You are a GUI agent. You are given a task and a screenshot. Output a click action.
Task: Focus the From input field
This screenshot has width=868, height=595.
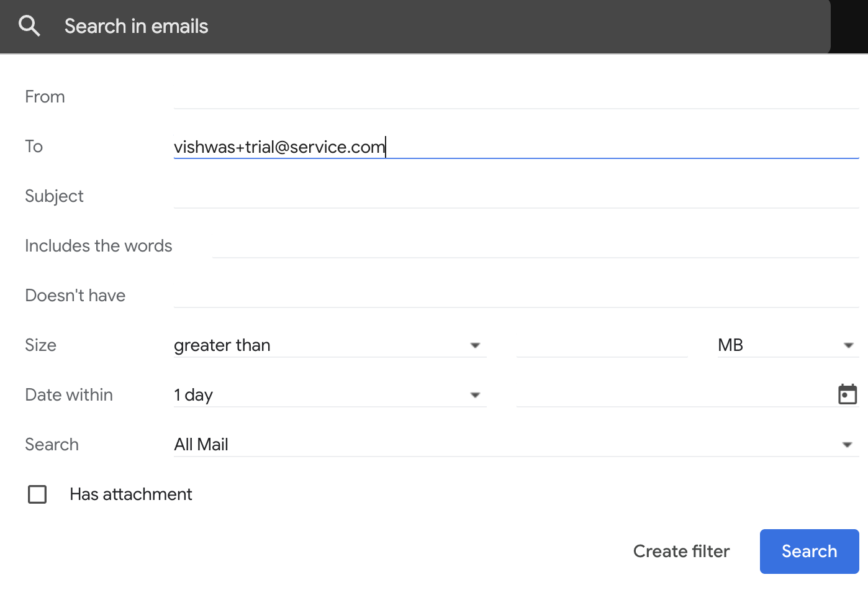tap(515, 97)
